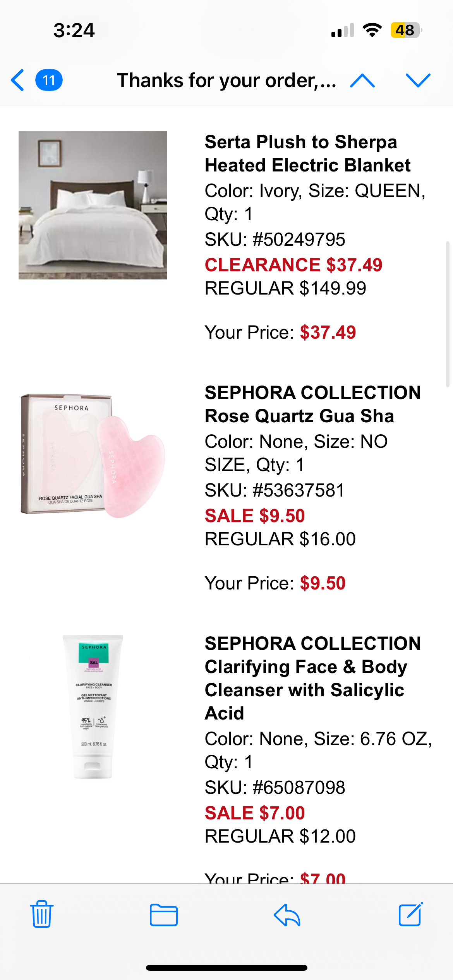
Task: Open the unread count badge showing 11
Action: pos(49,80)
